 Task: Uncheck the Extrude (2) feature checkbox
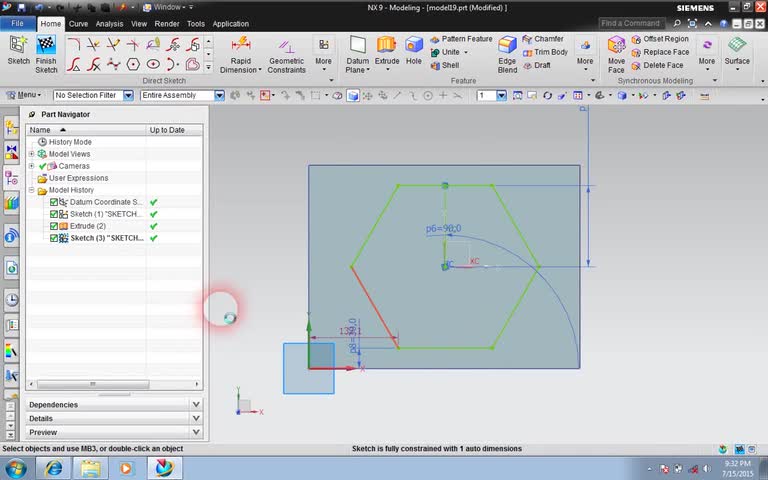click(x=55, y=226)
